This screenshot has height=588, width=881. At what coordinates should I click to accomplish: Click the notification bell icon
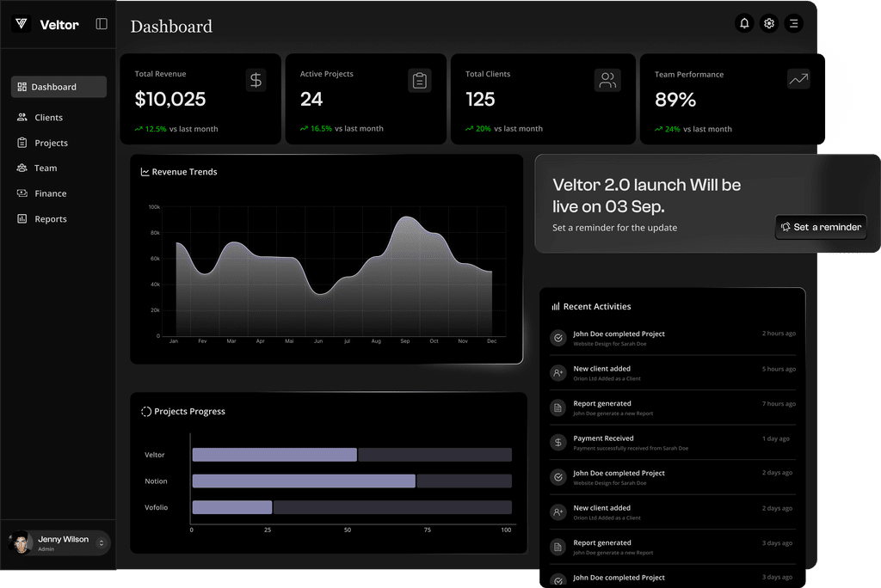point(744,24)
